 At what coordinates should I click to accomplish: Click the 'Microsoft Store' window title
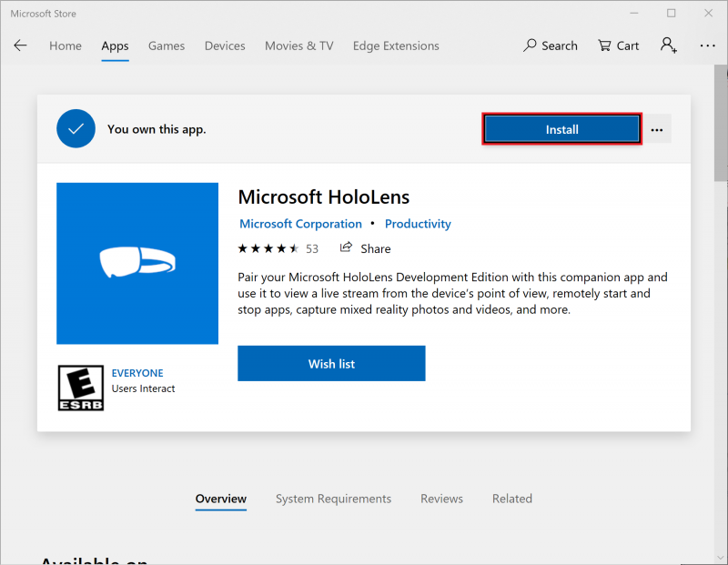43,14
